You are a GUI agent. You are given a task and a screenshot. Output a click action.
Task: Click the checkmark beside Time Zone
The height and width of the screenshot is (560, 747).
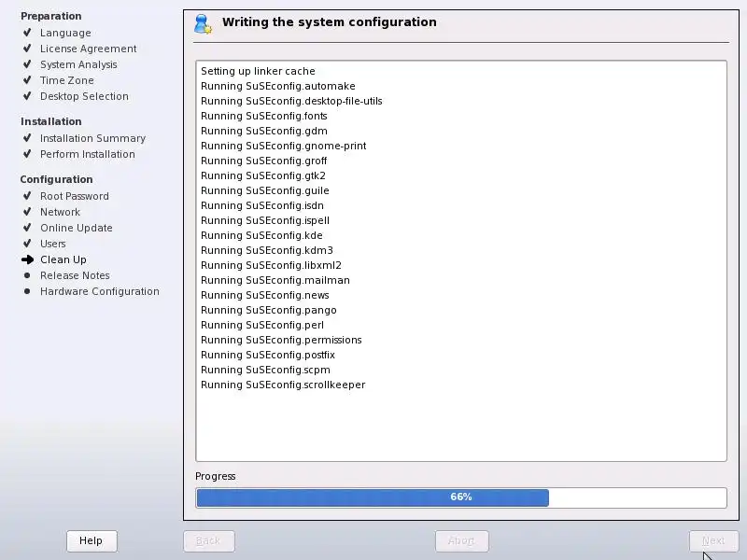[27, 80]
